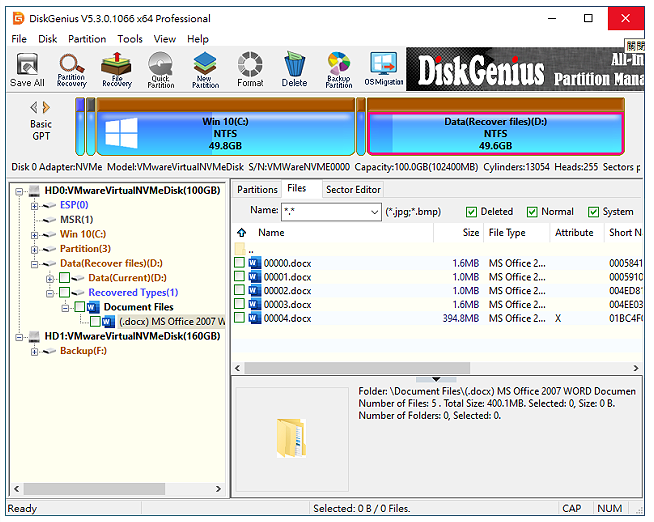This screenshot has width=654, height=522.
Task: Expand the Partition(3) tree node
Action: tap(35, 250)
